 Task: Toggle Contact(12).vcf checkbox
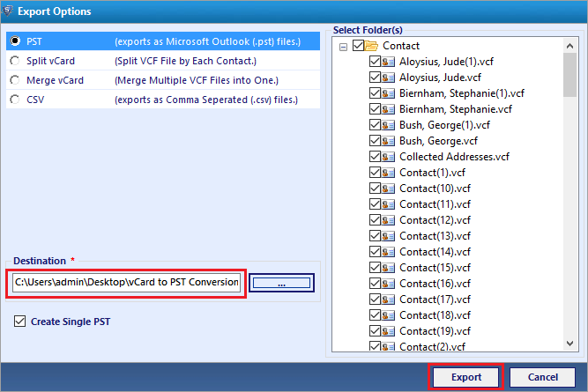(375, 220)
